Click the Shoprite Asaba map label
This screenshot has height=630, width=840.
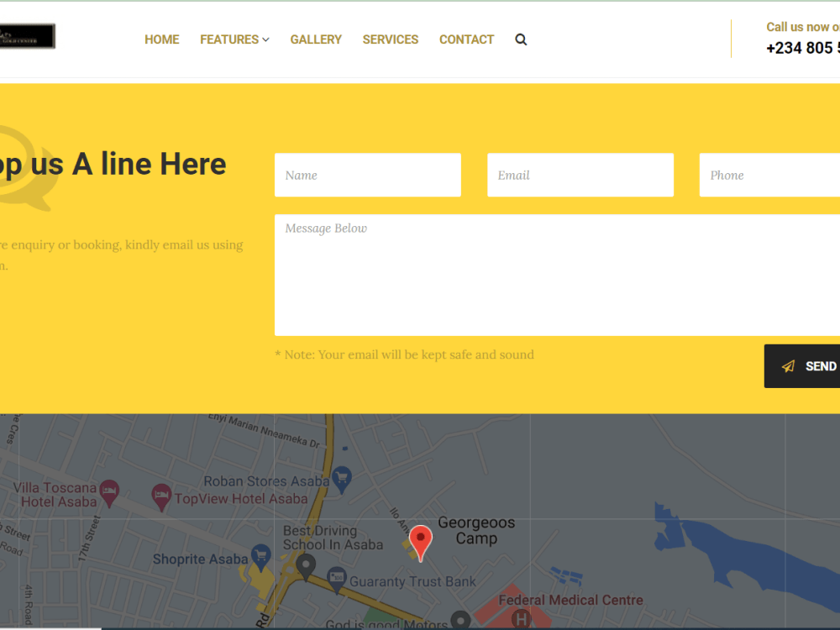[x=201, y=559]
